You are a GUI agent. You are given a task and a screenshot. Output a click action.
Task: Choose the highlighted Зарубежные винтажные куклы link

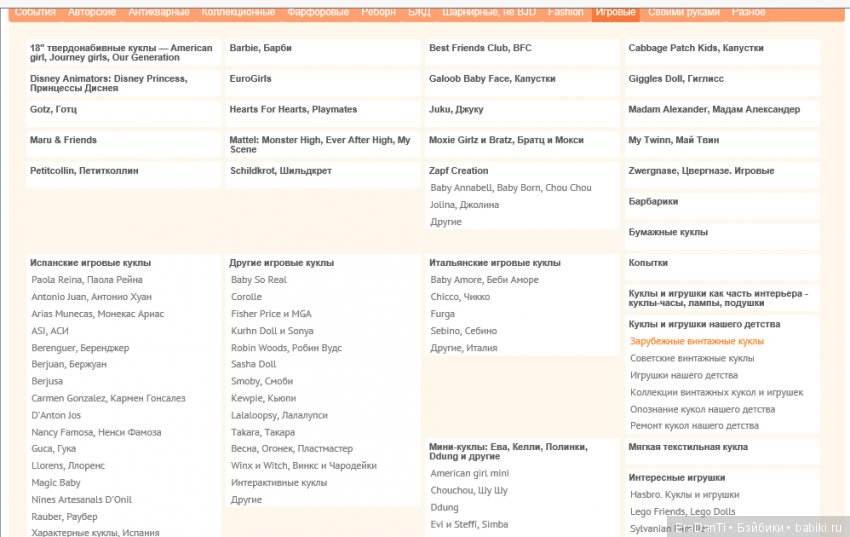696,341
